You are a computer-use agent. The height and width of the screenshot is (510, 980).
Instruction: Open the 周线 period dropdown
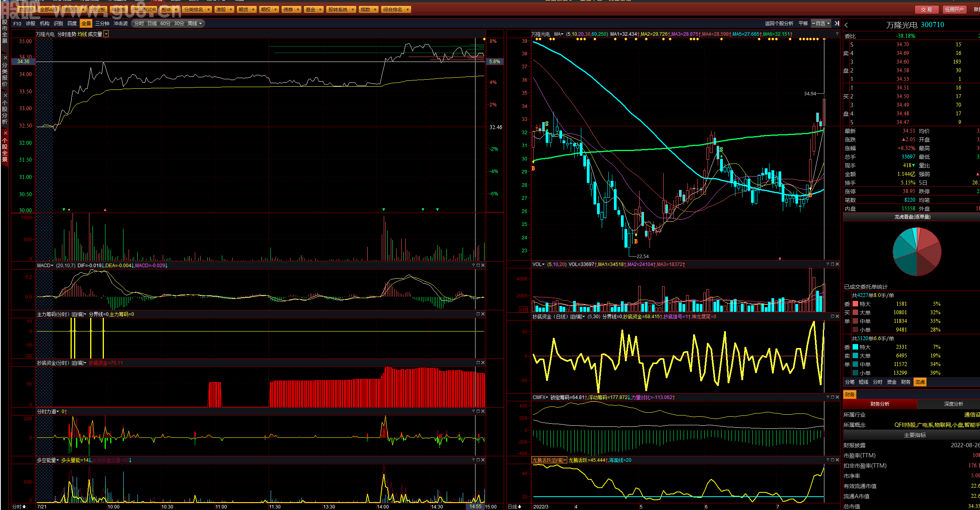(x=194, y=24)
